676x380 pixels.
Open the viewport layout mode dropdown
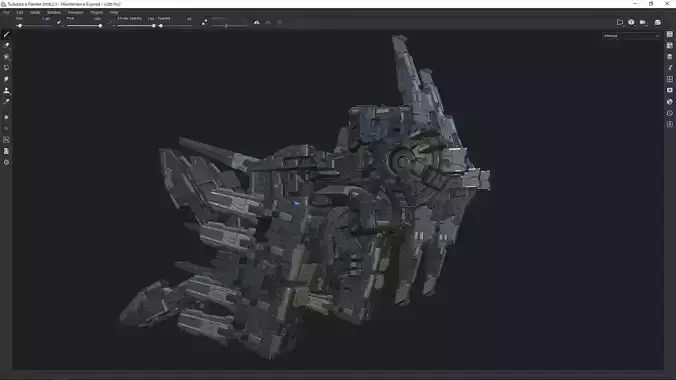620,22
